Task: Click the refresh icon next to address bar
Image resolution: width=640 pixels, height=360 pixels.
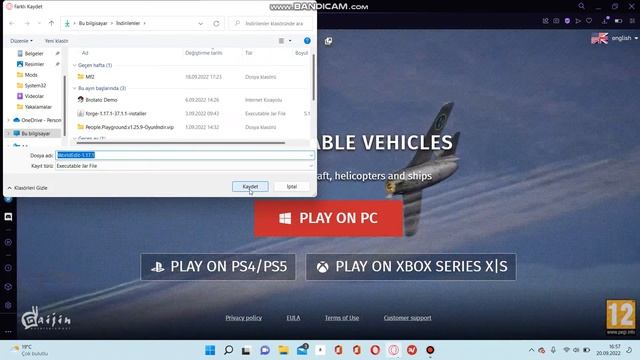Action: (216, 23)
